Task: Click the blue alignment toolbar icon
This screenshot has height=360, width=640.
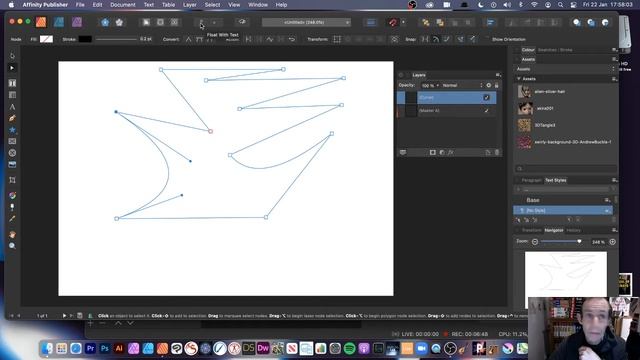Action: (491, 23)
